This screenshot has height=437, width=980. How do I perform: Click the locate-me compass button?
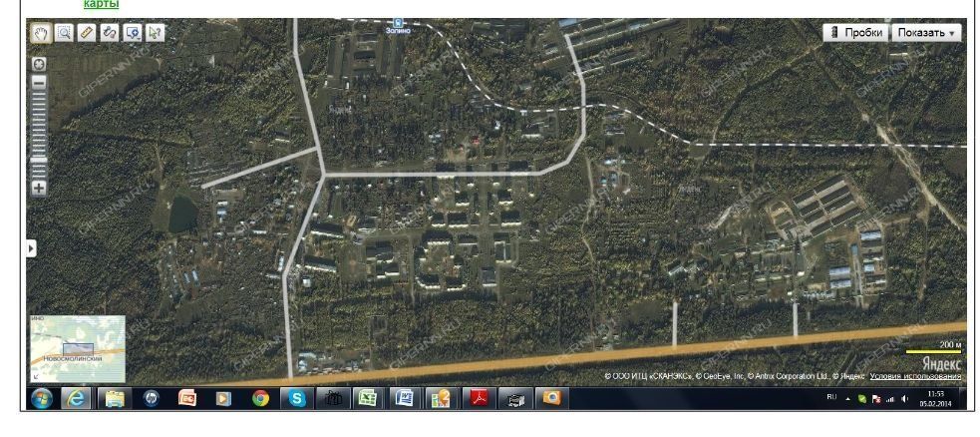[x=39, y=63]
